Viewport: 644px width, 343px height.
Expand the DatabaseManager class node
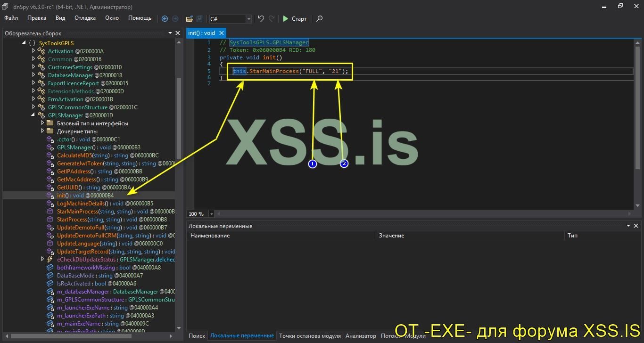[x=33, y=75]
